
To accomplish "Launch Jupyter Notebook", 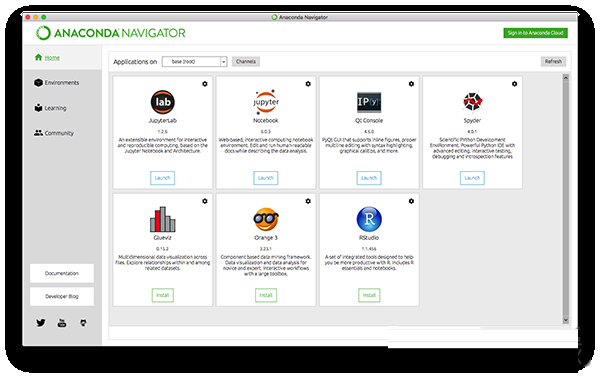I will coord(266,178).
